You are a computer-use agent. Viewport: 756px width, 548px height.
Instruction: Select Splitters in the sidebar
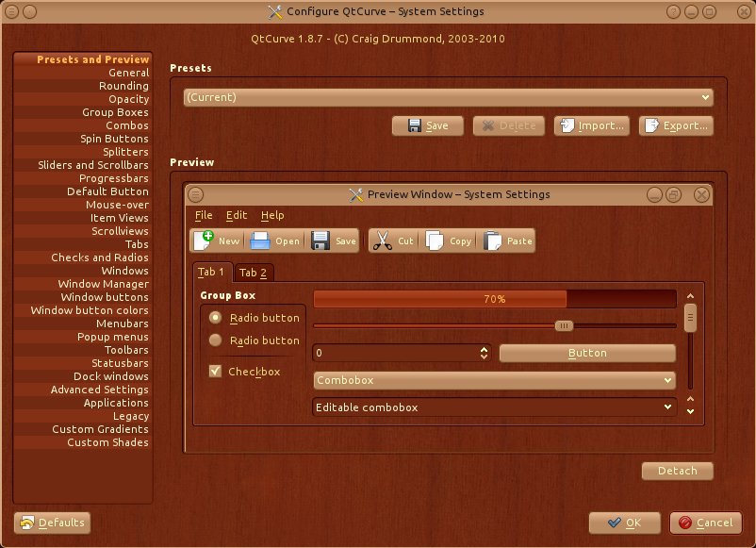click(x=83, y=152)
